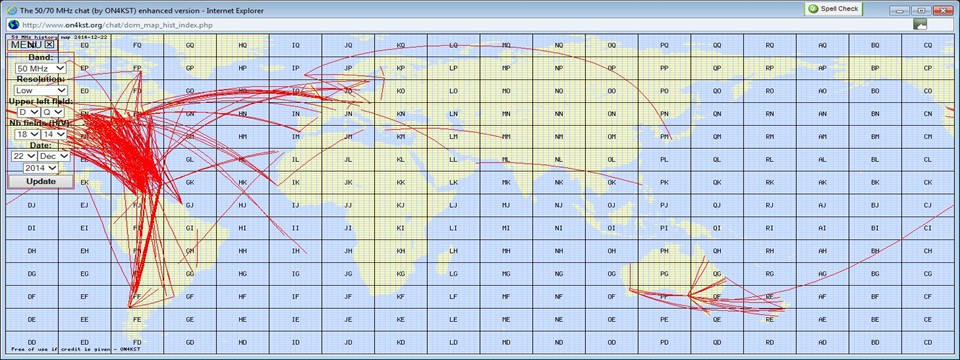The image size is (960, 360).
Task: Click the Spell Check green checkmark icon
Action: [x=813, y=9]
